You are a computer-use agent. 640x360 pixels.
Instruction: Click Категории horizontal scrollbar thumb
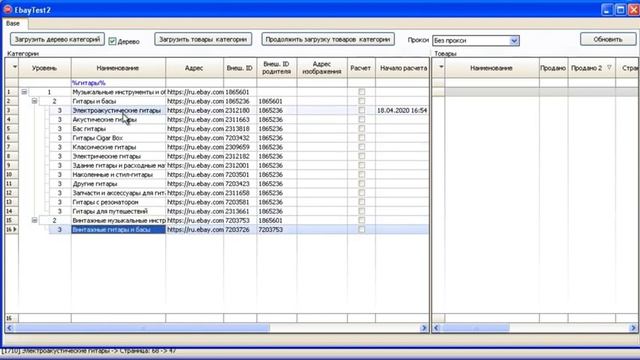pyautogui.click(x=142, y=328)
